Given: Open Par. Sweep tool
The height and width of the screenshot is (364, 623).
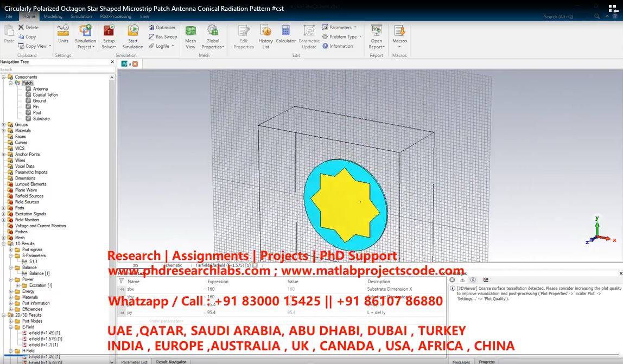Looking at the screenshot, I should (x=163, y=36).
